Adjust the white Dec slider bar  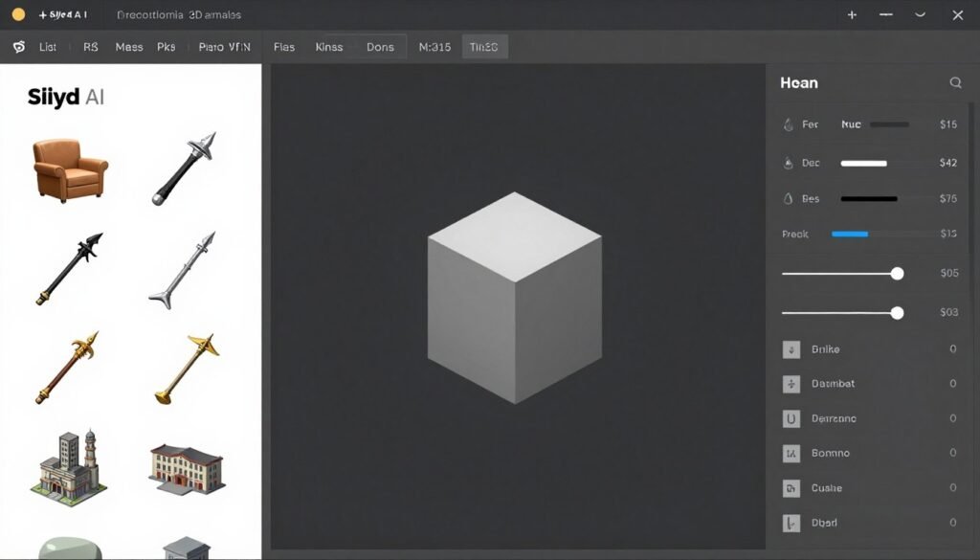click(x=864, y=164)
